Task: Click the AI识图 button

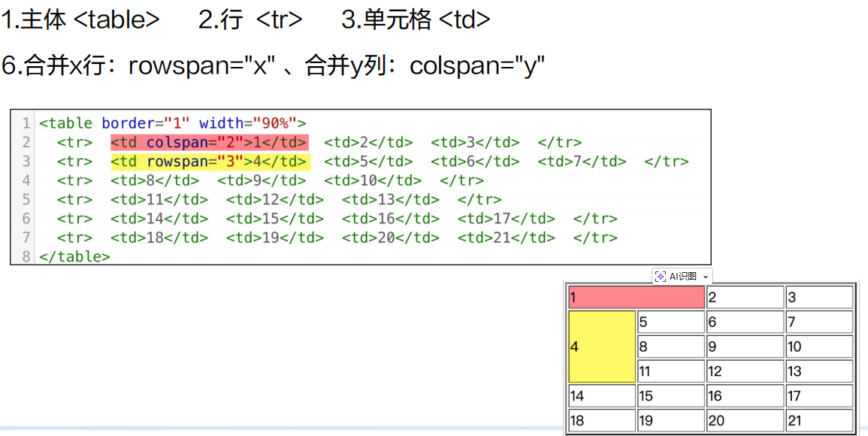Action: (681, 276)
